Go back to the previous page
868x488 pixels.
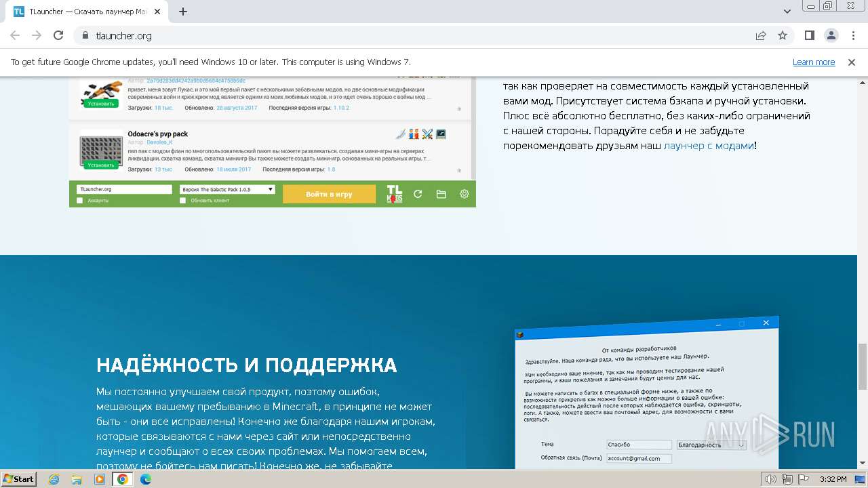[x=15, y=35]
